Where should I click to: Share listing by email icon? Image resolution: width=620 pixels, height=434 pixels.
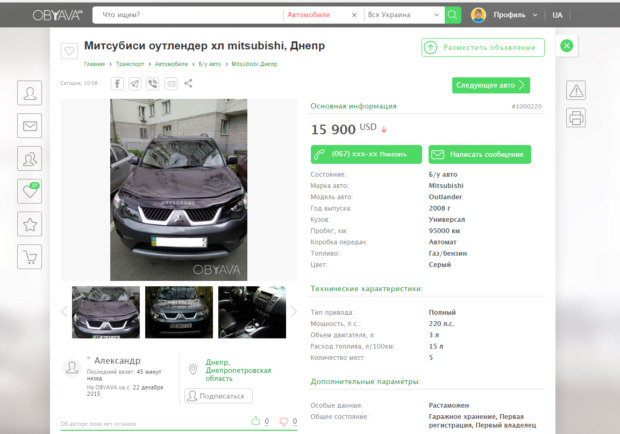(x=171, y=84)
